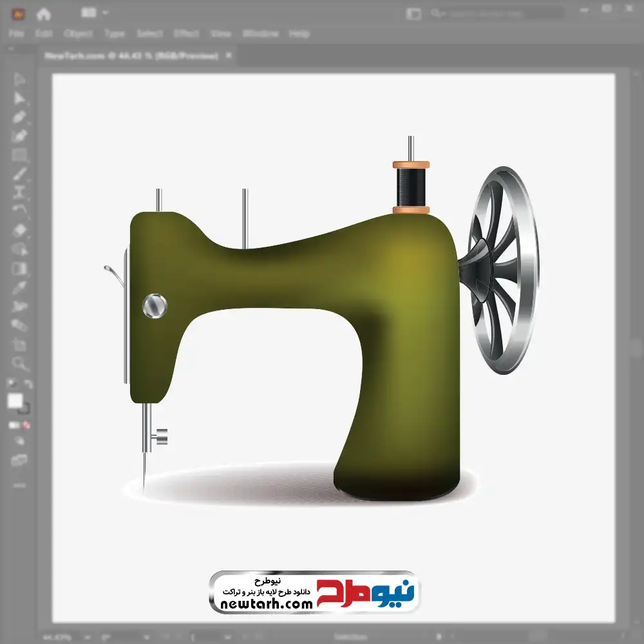The height and width of the screenshot is (644, 644).
Task: Open the Effect menu
Action: tap(186, 33)
